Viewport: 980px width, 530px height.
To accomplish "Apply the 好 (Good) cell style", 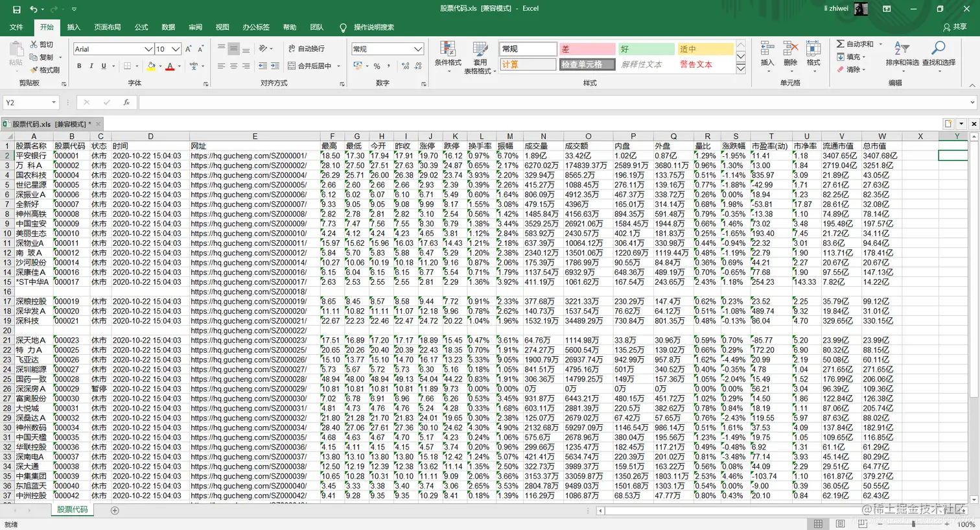I will [x=646, y=49].
